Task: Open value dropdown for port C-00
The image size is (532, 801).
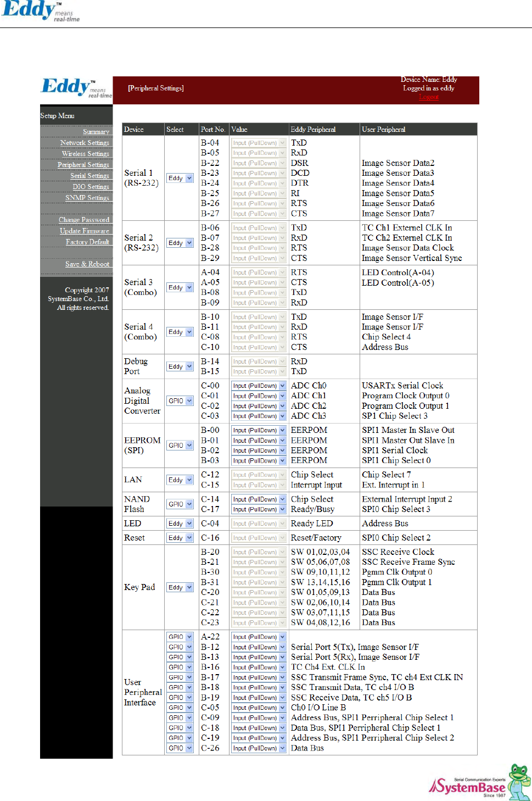Action: (259, 386)
